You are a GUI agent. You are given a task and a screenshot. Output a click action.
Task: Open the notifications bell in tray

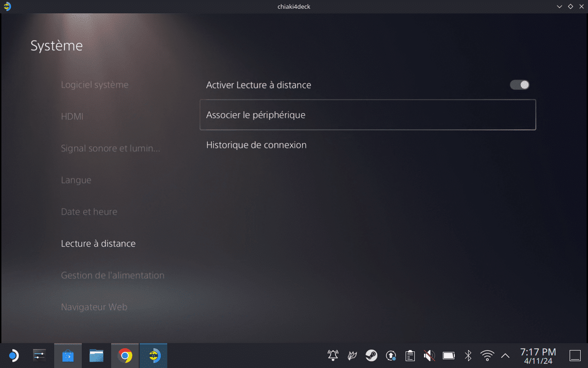(x=333, y=356)
